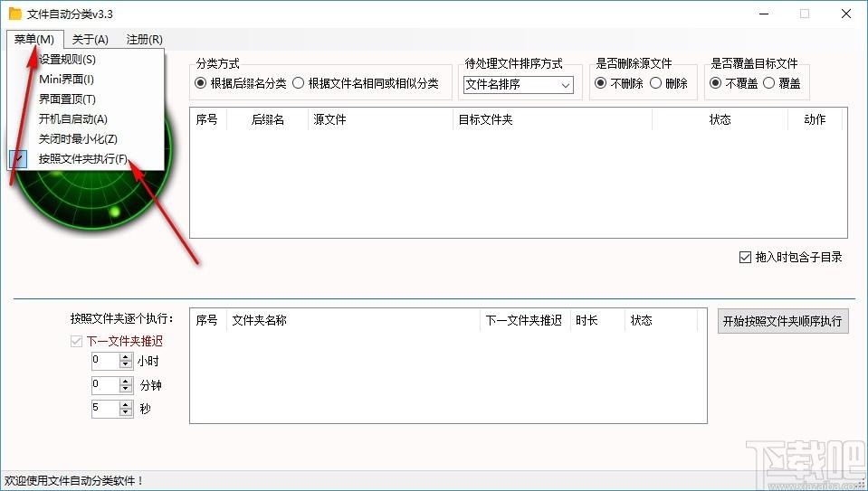
Task: Click 状态 header in the upper file table
Action: pyautogui.click(x=720, y=119)
